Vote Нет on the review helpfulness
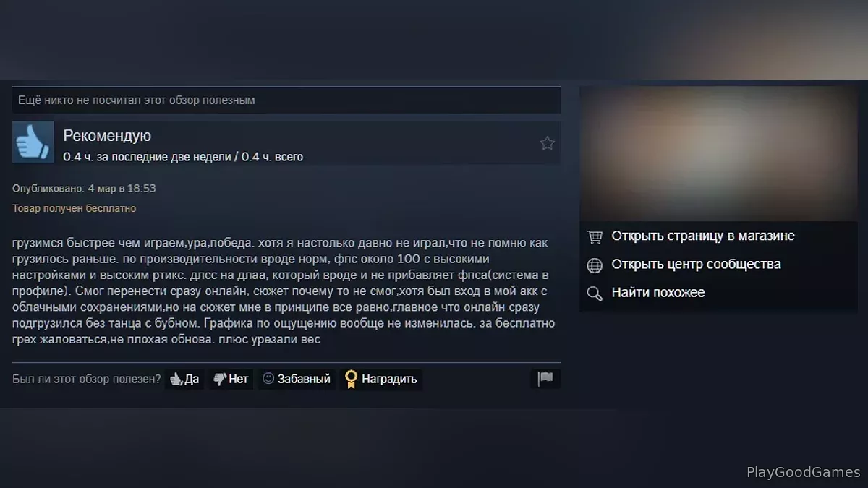868x488 pixels. click(x=231, y=379)
